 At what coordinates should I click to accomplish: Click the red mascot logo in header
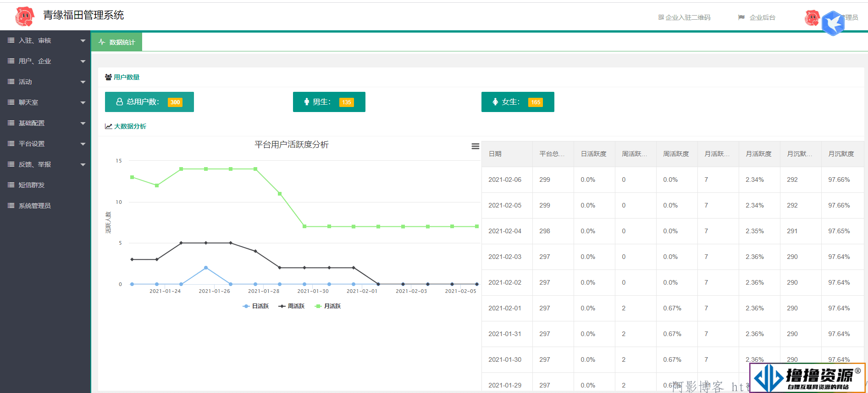[24, 16]
